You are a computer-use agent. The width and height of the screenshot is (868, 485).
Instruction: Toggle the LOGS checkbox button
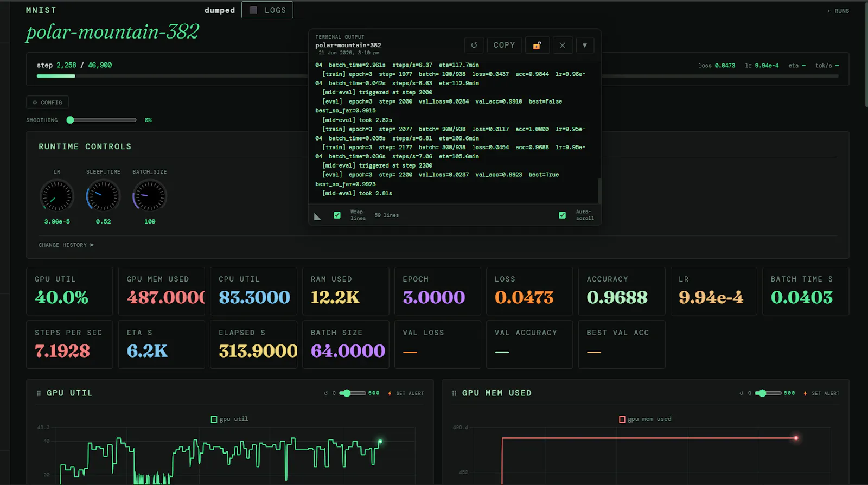point(267,10)
